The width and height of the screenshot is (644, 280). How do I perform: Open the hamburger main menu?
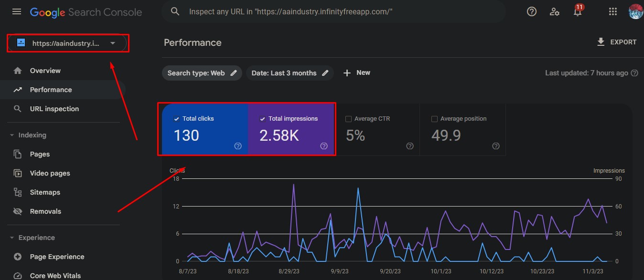[17, 12]
